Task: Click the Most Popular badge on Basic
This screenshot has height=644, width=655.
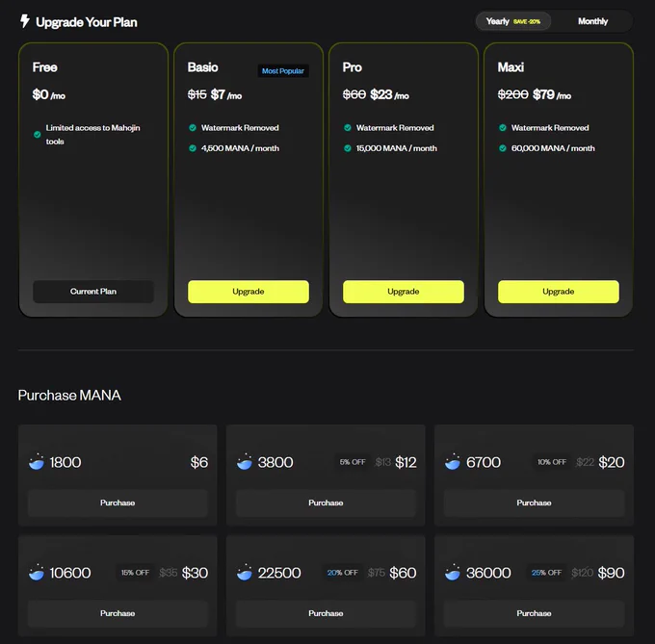Action: (x=283, y=71)
